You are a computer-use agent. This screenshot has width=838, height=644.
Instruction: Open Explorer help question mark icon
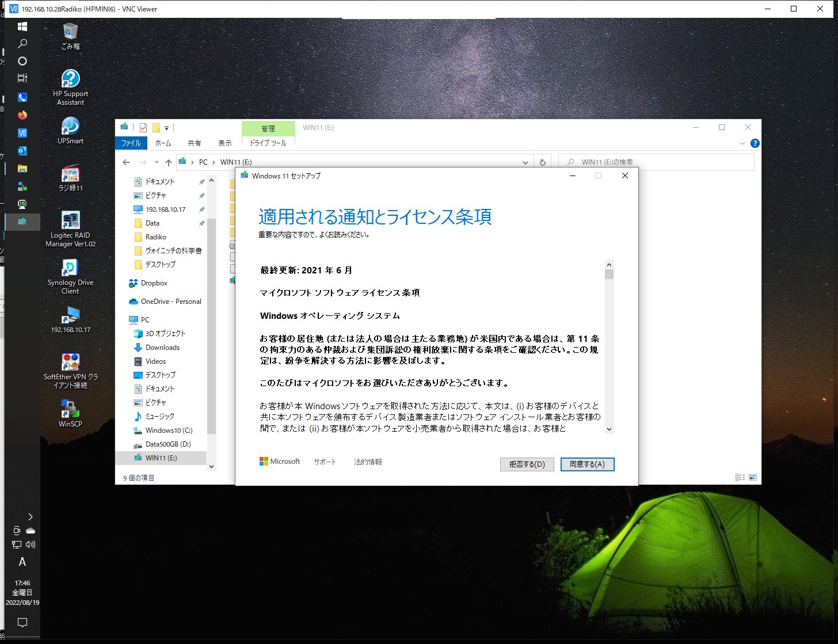click(755, 143)
